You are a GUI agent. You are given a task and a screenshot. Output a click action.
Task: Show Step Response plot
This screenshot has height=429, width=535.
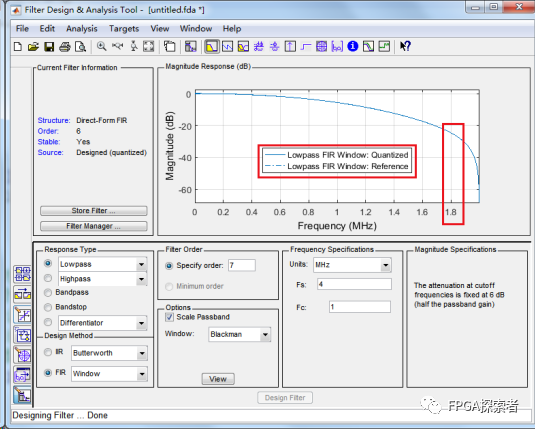pos(306,46)
